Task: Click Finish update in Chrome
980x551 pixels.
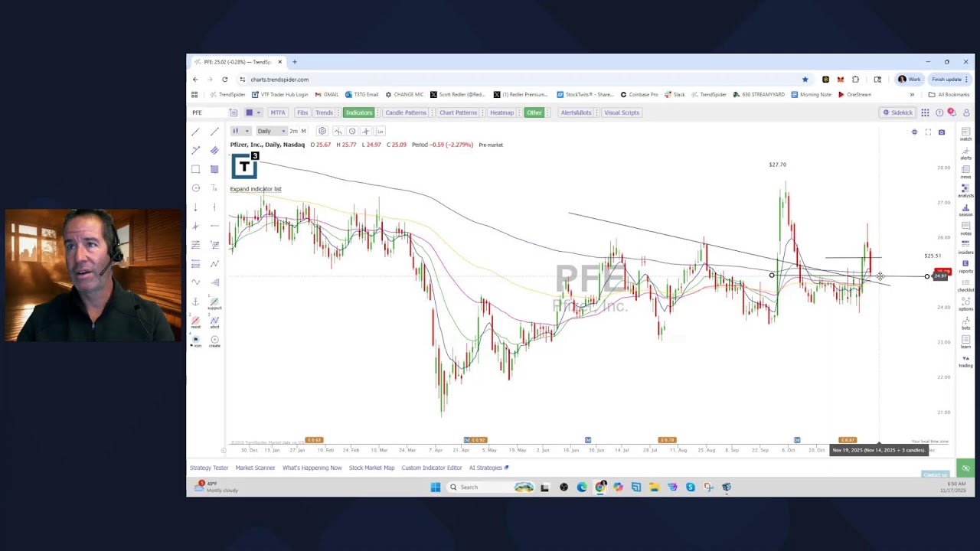Action: point(949,80)
